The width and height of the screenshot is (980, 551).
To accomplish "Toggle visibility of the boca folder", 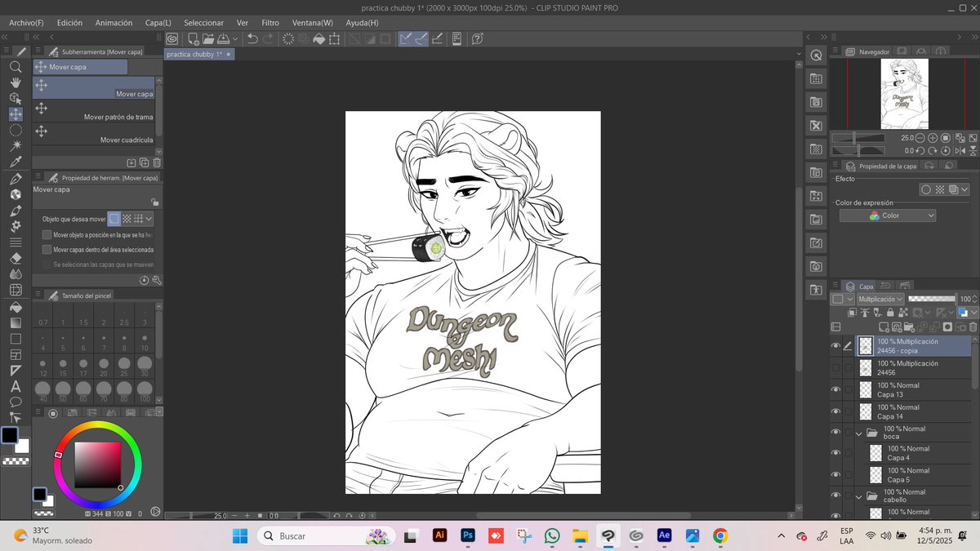I will click(x=835, y=432).
